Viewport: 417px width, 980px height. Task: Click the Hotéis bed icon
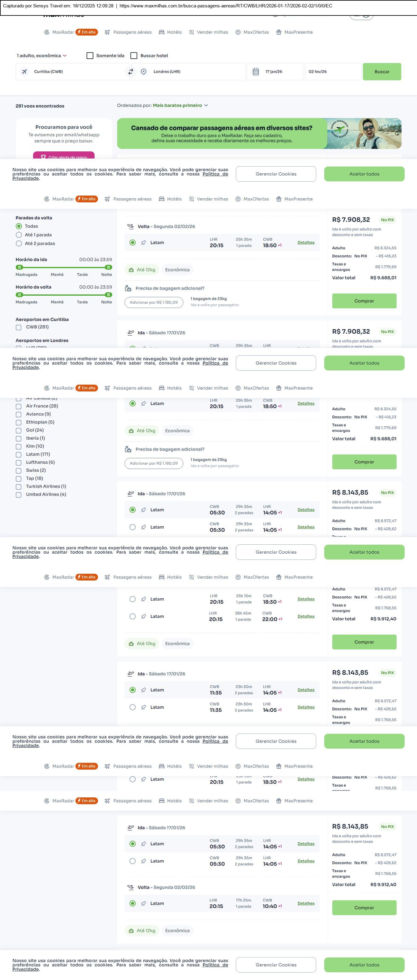162,32
